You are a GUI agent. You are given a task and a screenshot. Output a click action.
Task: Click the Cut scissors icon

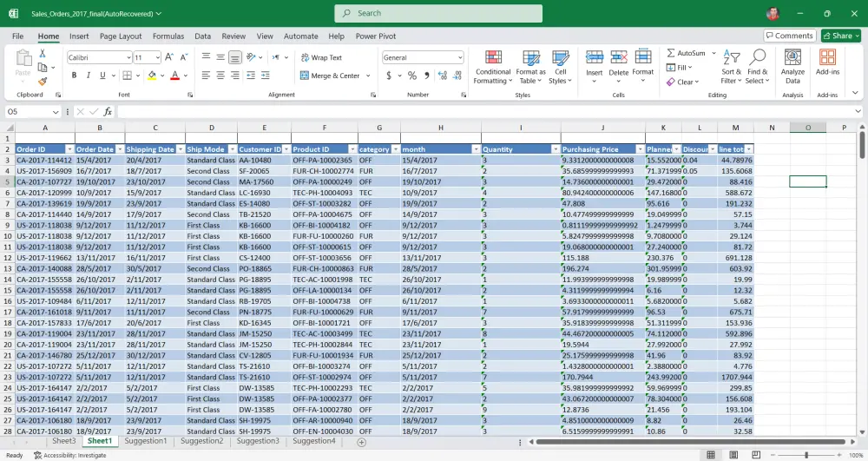click(42, 53)
